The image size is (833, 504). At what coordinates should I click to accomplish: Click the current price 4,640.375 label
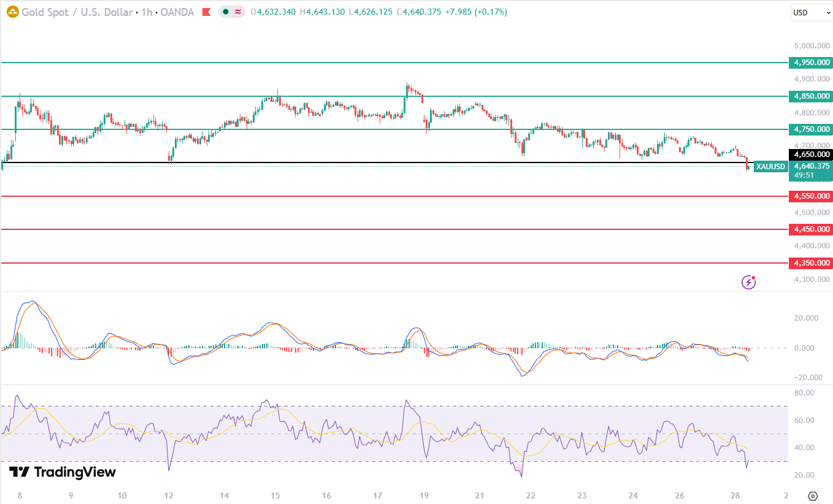coord(811,166)
